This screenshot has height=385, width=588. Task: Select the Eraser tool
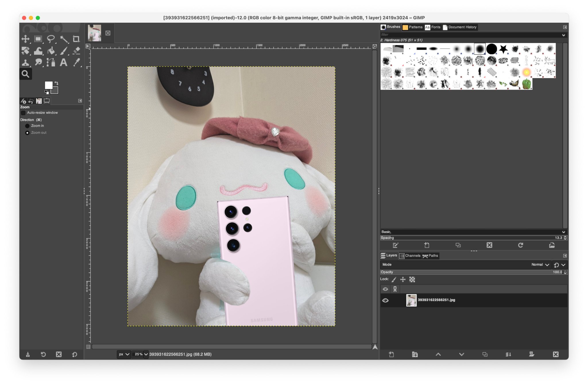pyautogui.click(x=76, y=51)
